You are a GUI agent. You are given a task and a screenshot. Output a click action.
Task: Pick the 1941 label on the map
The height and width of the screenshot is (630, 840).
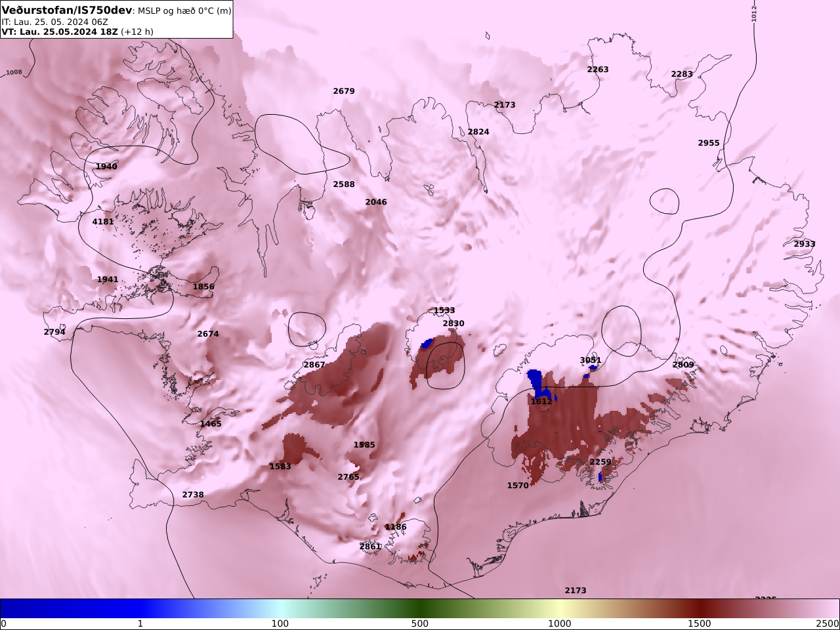coord(108,280)
